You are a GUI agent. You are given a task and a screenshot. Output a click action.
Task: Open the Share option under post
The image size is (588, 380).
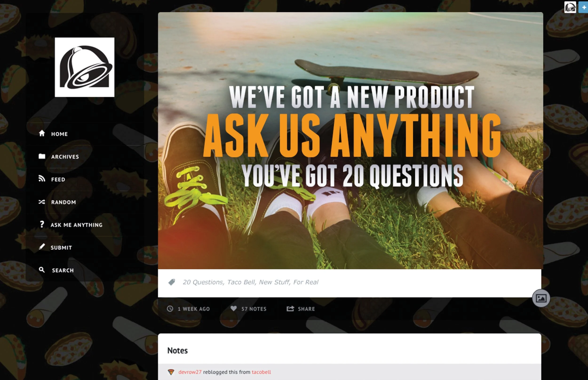click(x=301, y=309)
